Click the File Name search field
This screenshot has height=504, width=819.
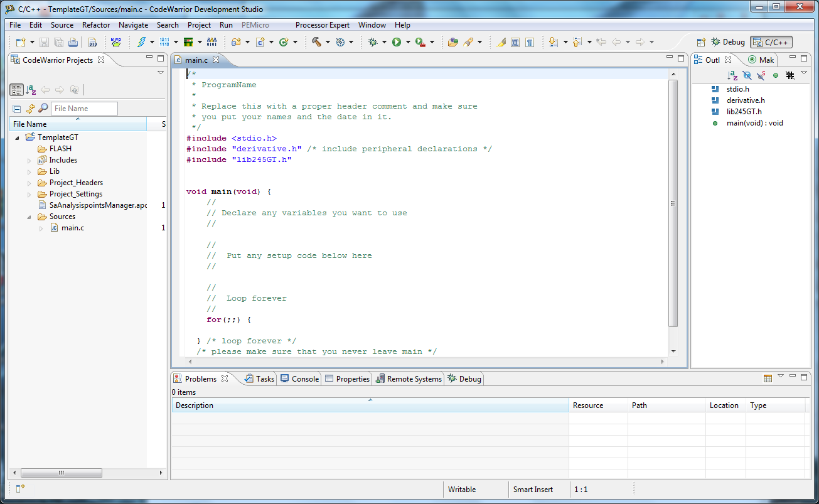[x=84, y=109]
